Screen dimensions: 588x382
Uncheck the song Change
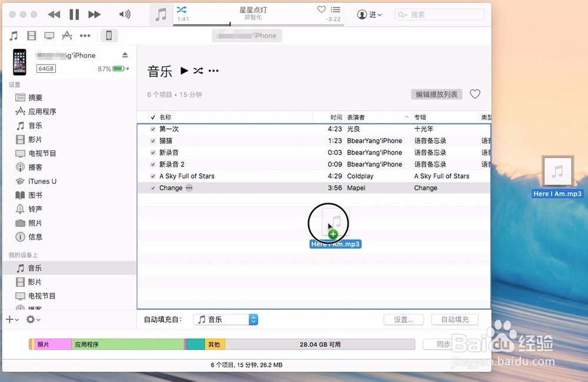(153, 188)
